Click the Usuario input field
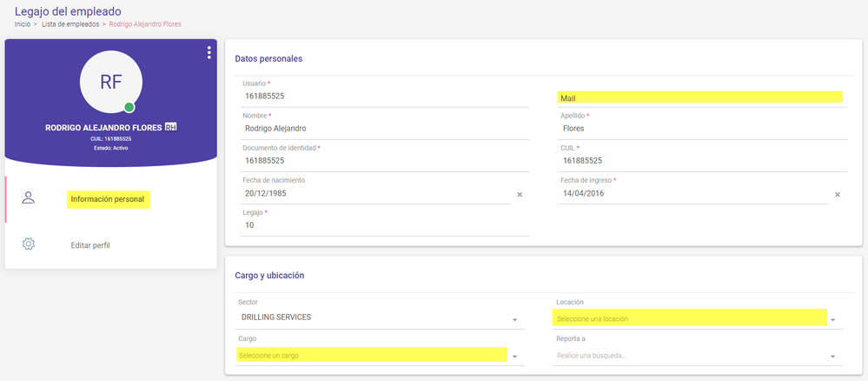868x381 pixels. point(385,97)
